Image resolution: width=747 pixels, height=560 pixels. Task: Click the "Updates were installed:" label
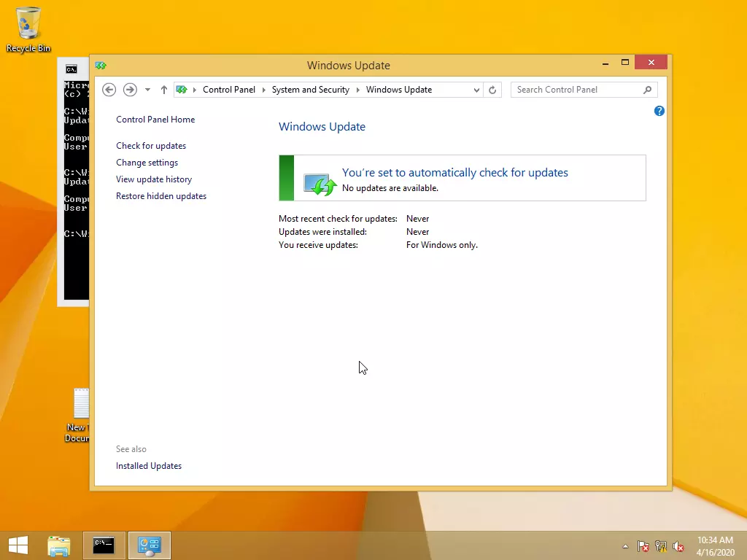point(322,232)
